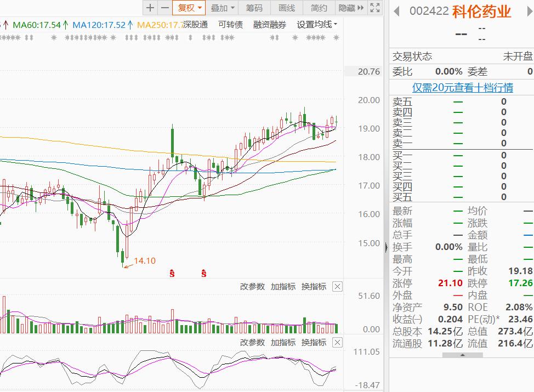Click the 14.10 low price marker
Image resolution: width=534 pixels, height=392 pixels.
point(145,261)
